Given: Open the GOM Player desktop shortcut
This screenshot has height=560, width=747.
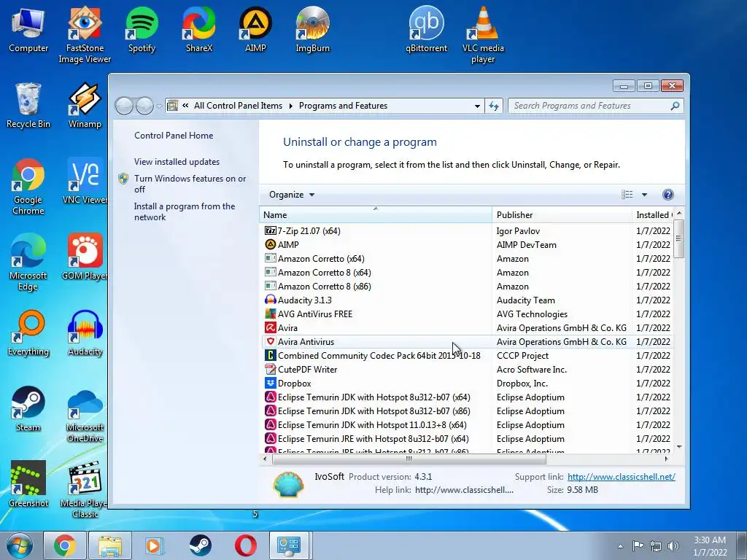Looking at the screenshot, I should pyautogui.click(x=85, y=257).
